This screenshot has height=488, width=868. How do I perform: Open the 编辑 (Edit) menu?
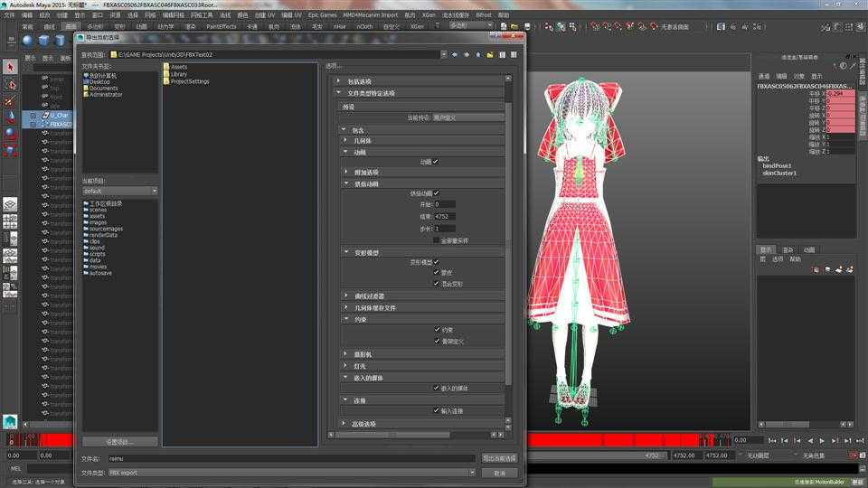point(27,15)
